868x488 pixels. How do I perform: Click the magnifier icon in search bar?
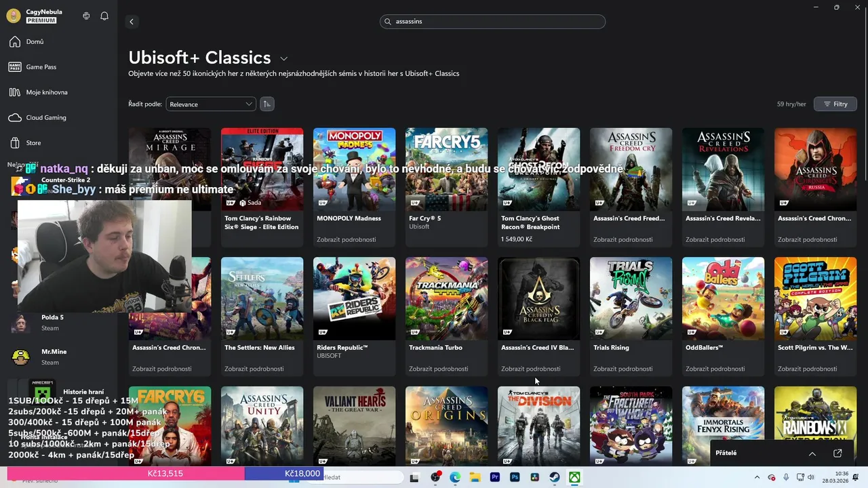[x=388, y=22]
